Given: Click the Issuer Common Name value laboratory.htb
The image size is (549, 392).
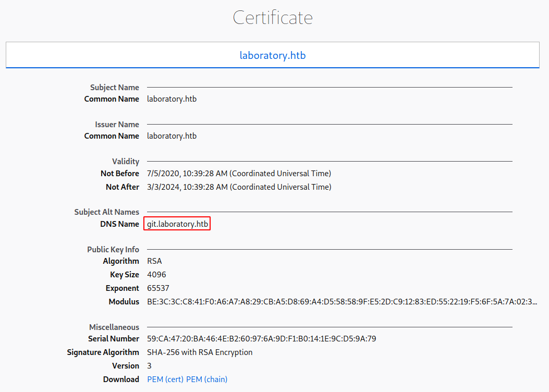Looking at the screenshot, I should click(x=172, y=136).
